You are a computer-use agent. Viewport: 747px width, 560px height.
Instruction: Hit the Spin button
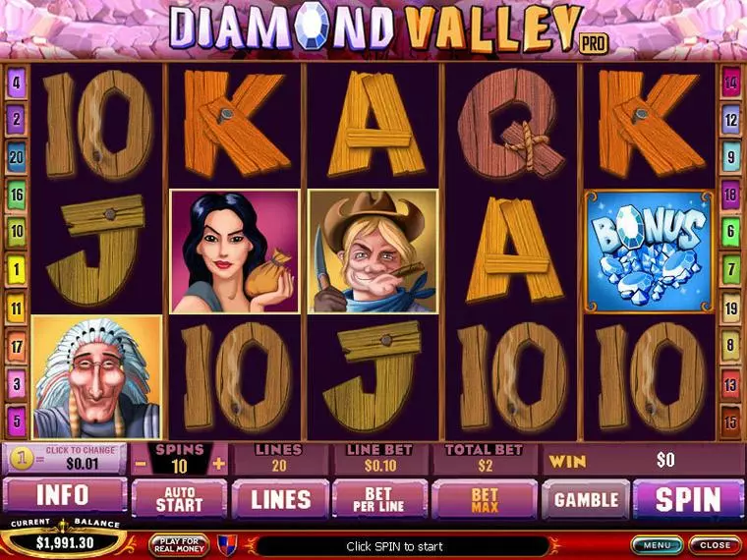pyautogui.click(x=687, y=499)
